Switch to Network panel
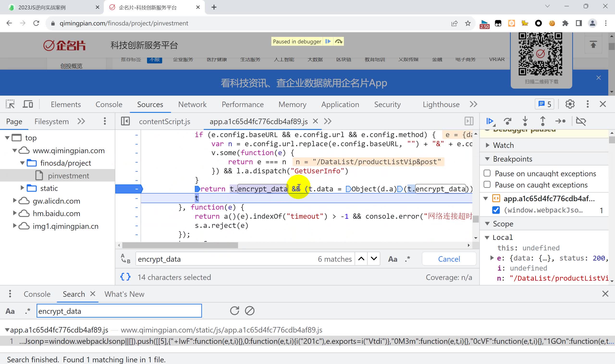The width and height of the screenshot is (615, 364). [192, 104]
